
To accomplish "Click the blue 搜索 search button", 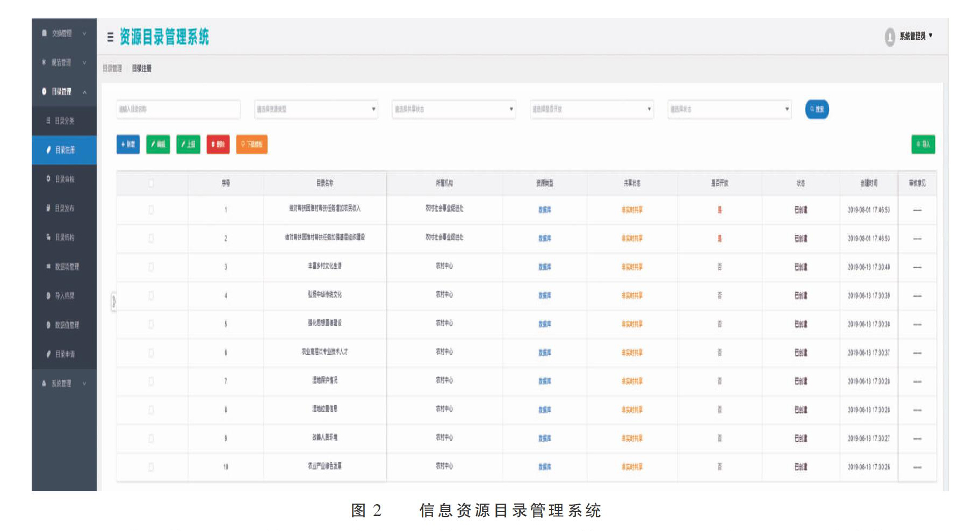I will click(817, 109).
